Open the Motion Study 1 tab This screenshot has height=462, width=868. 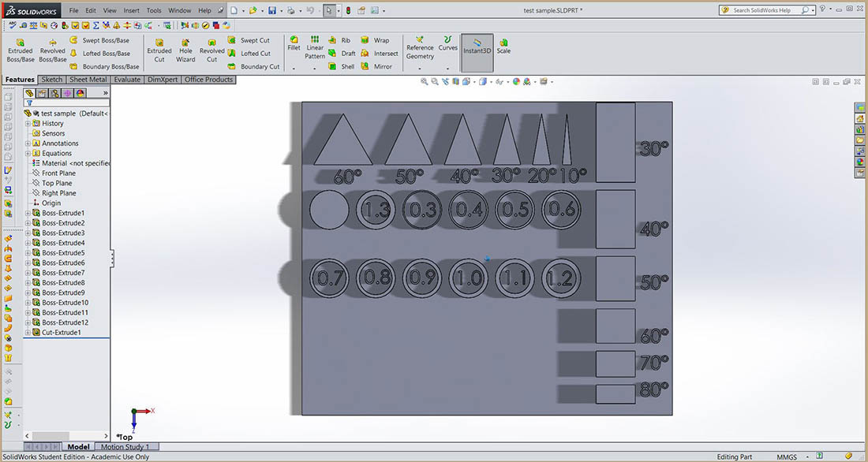pos(125,446)
